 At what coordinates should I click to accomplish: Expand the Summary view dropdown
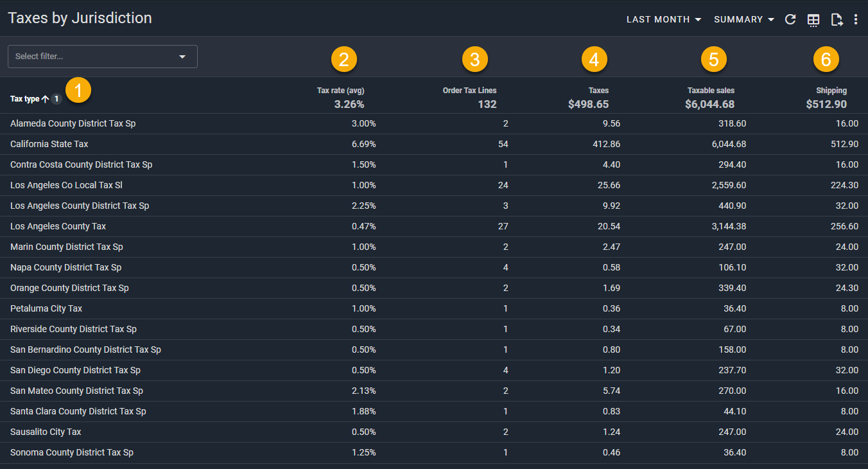(x=743, y=19)
